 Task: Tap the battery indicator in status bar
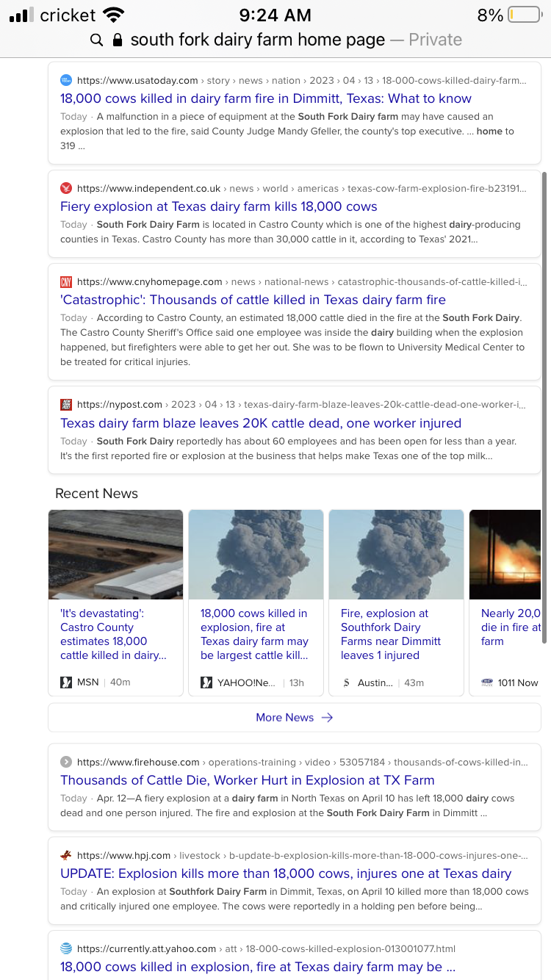click(x=524, y=15)
